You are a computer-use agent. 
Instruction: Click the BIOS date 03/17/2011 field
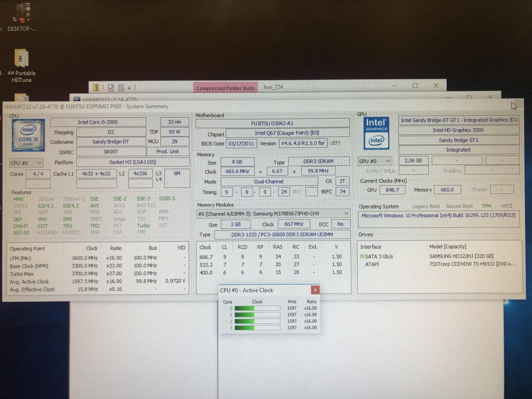pos(241,144)
